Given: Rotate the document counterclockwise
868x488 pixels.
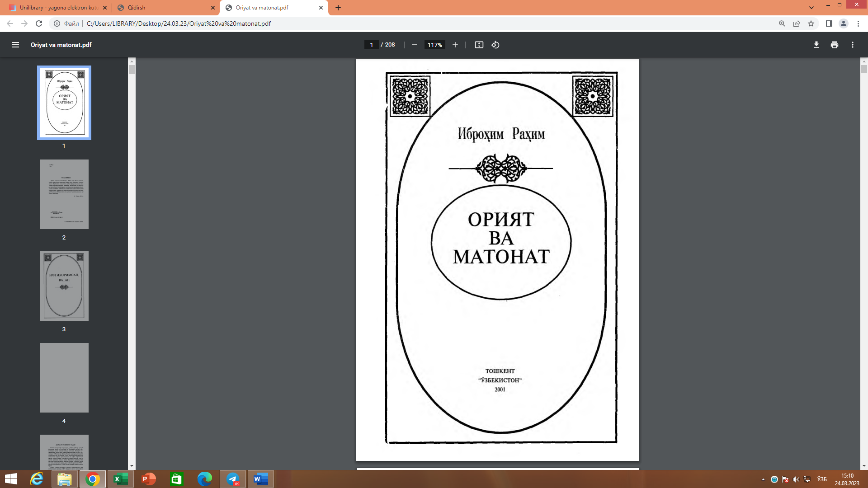Looking at the screenshot, I should tap(495, 45).
